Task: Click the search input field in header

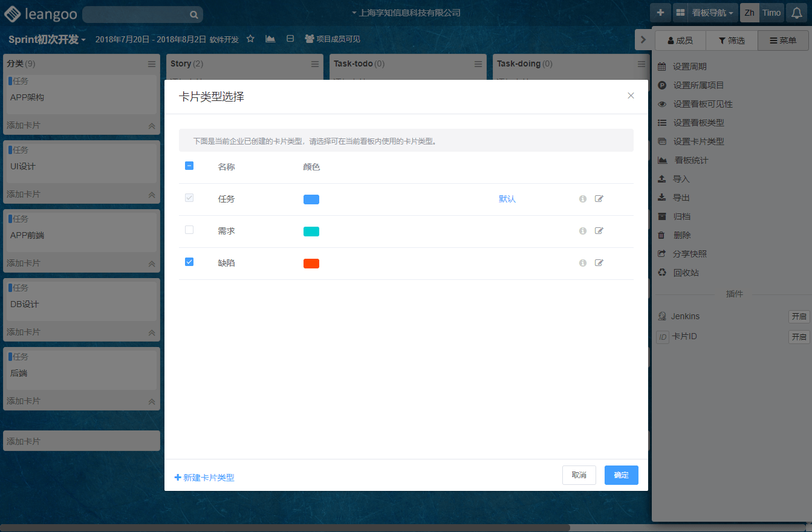Action: (136, 15)
